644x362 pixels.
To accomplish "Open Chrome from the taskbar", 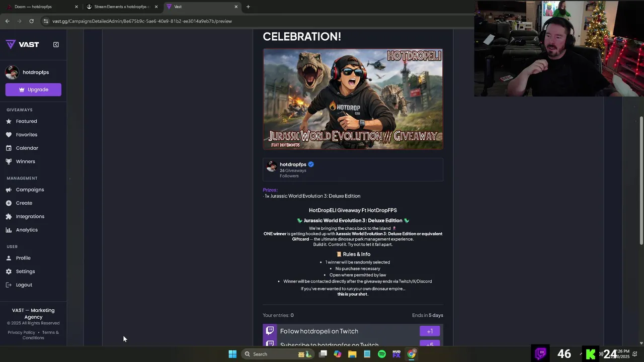I will pos(412,354).
